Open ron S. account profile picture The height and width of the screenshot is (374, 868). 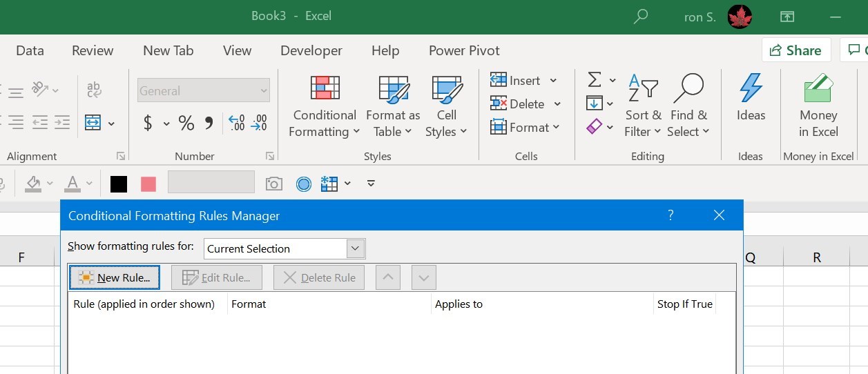pos(740,17)
